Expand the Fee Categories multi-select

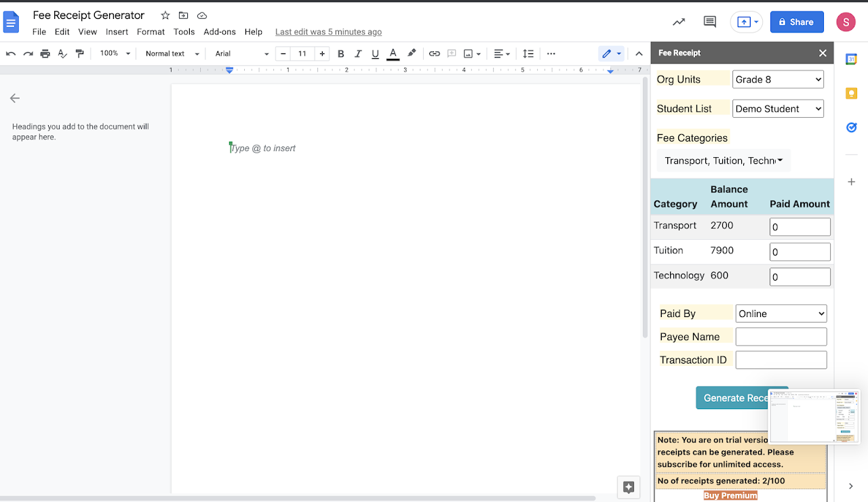pyautogui.click(x=724, y=161)
